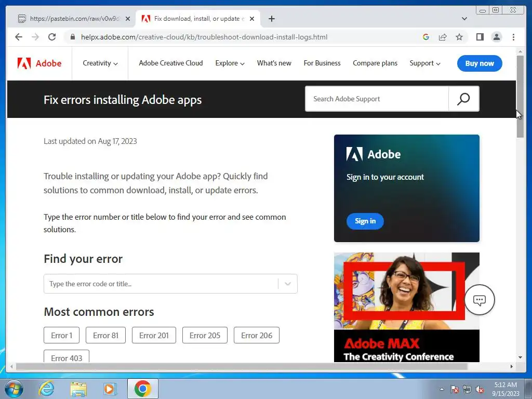532x399 pixels.
Task: Open Windows Explorer folder in taskbar
Action: tap(78, 389)
